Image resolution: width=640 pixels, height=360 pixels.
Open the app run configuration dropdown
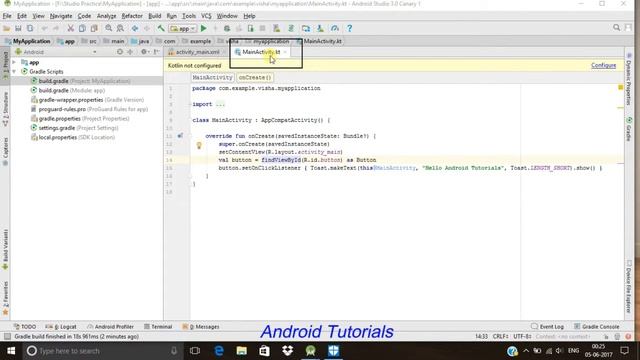click(183, 29)
